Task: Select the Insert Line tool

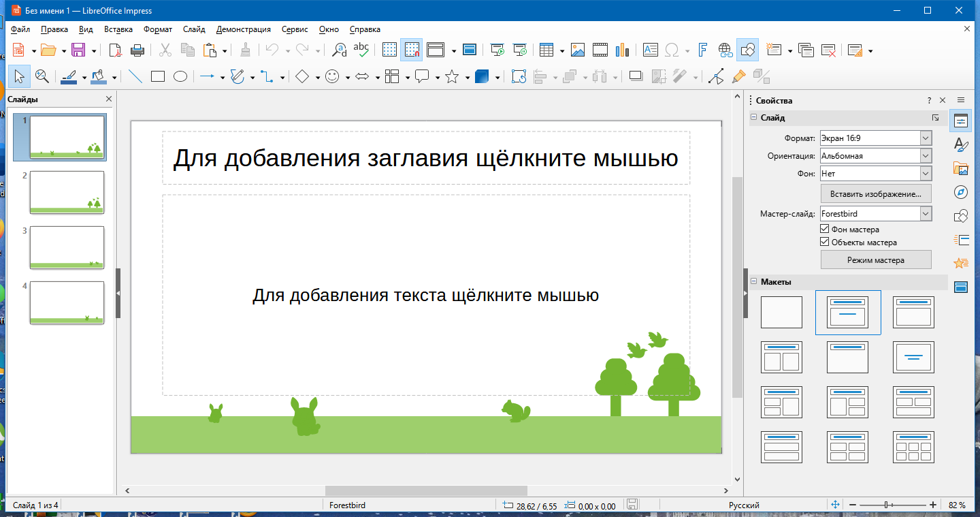Action: click(135, 76)
